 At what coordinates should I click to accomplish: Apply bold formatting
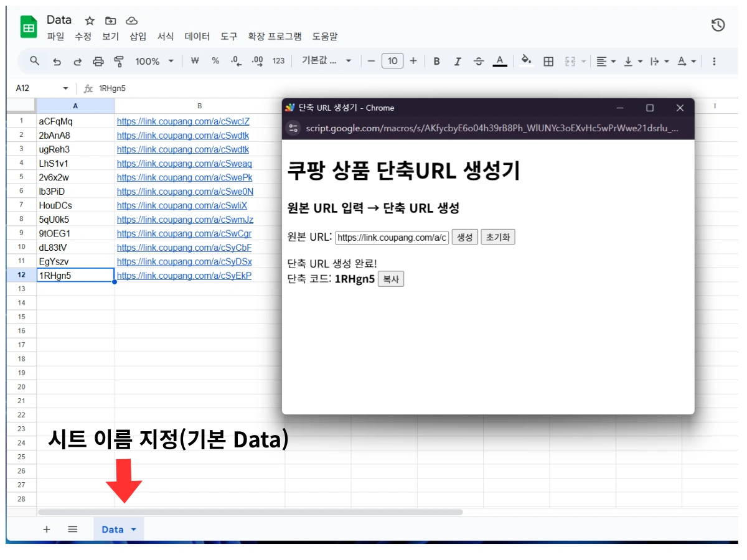click(436, 60)
